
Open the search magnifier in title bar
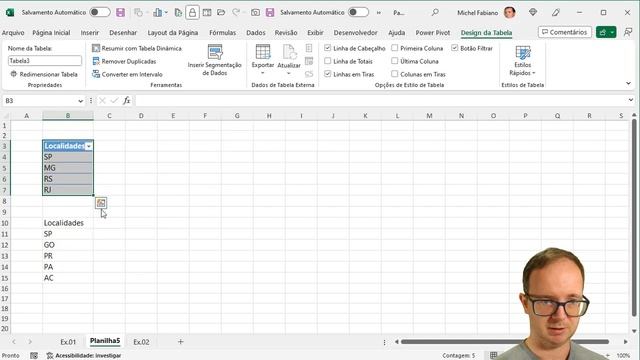coord(435,13)
